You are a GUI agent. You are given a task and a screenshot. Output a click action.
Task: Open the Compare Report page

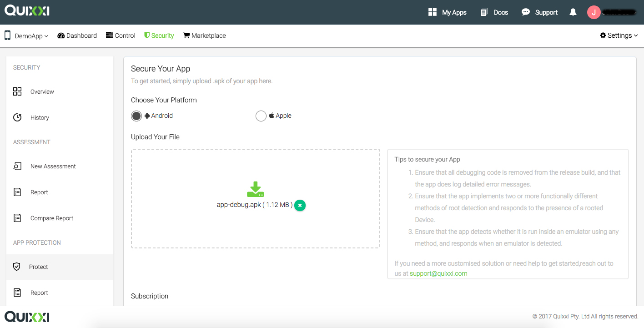tap(52, 218)
